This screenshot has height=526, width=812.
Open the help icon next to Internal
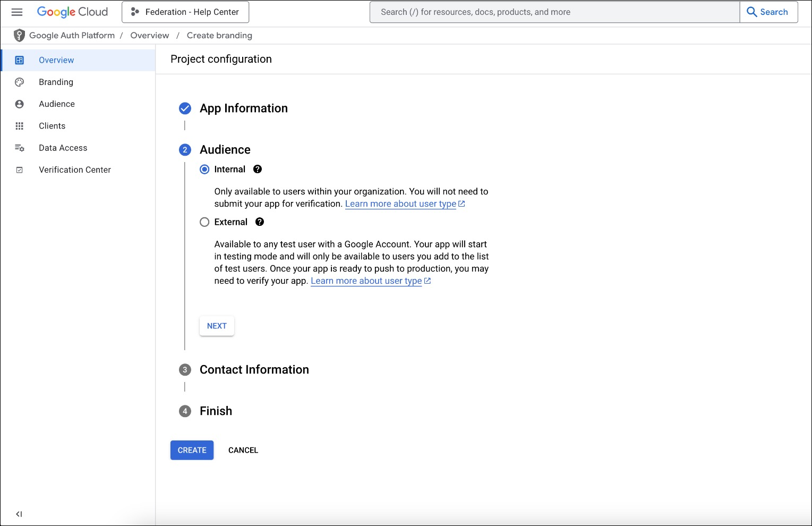(x=258, y=169)
